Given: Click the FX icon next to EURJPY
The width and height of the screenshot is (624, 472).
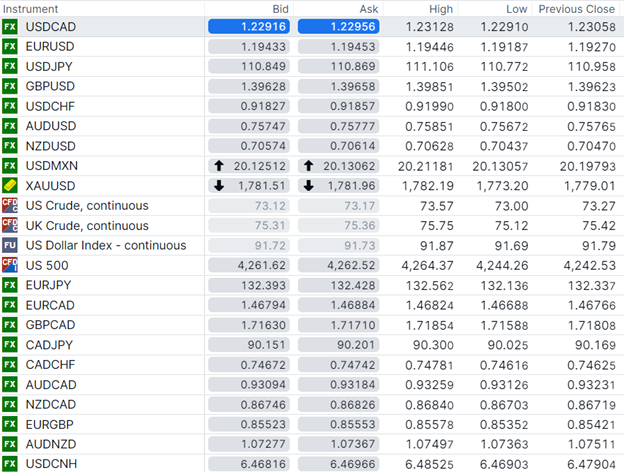Looking at the screenshot, I should point(10,285).
